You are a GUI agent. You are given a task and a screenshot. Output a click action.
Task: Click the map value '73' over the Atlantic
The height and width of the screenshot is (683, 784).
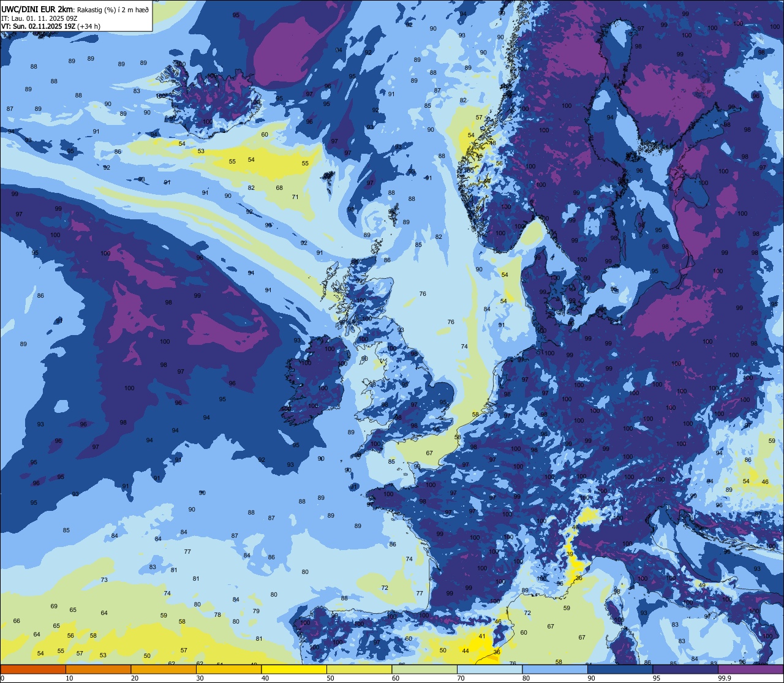coord(104,579)
